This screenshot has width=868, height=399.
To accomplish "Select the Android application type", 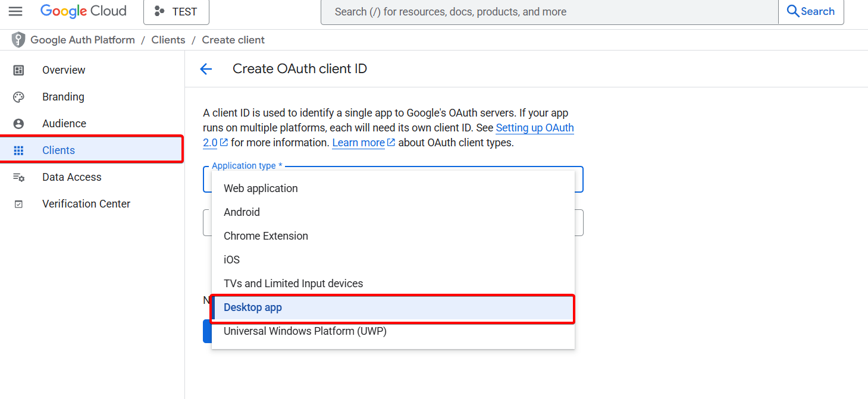I will point(393,212).
